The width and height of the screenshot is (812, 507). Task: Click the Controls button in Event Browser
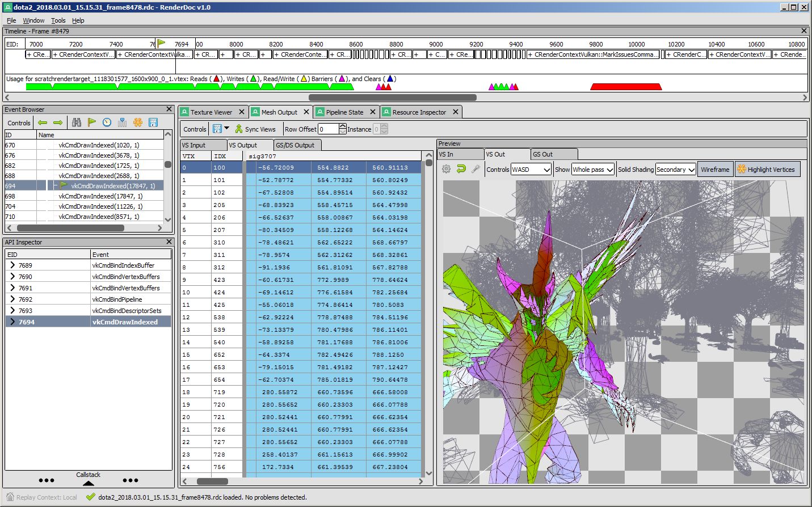(18, 122)
